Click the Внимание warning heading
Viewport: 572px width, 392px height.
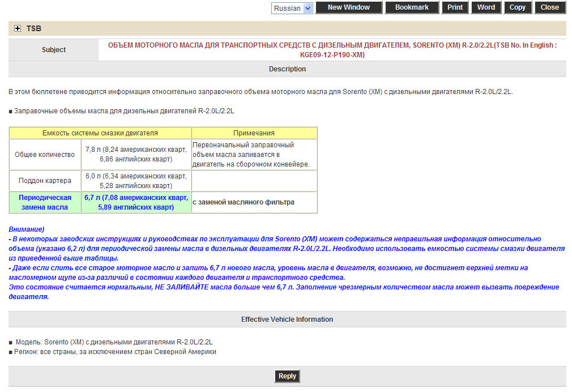tap(27, 229)
